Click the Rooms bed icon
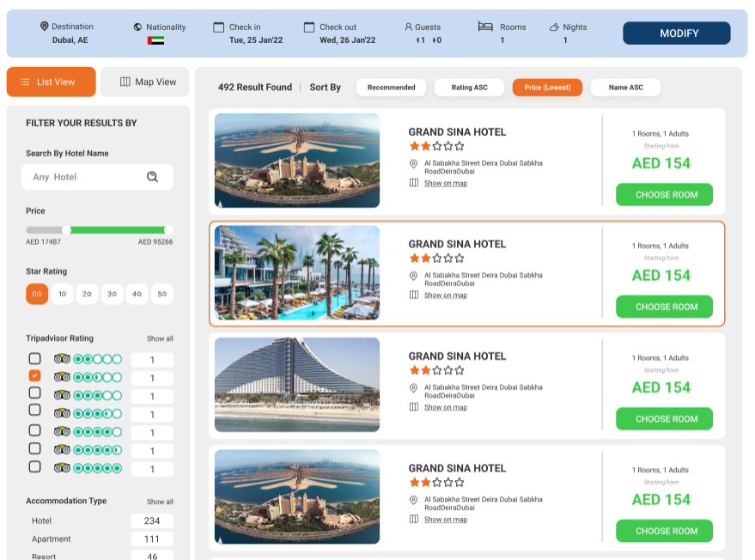755x560 pixels. pos(485,27)
